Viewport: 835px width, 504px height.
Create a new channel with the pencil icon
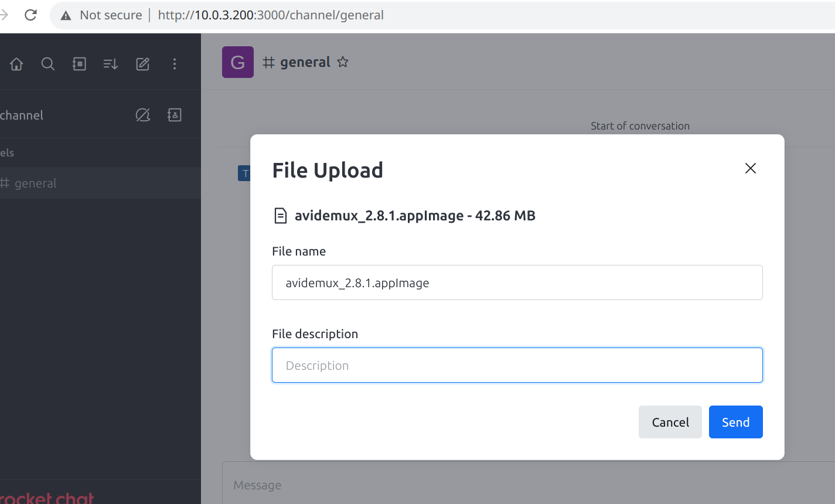pos(142,64)
